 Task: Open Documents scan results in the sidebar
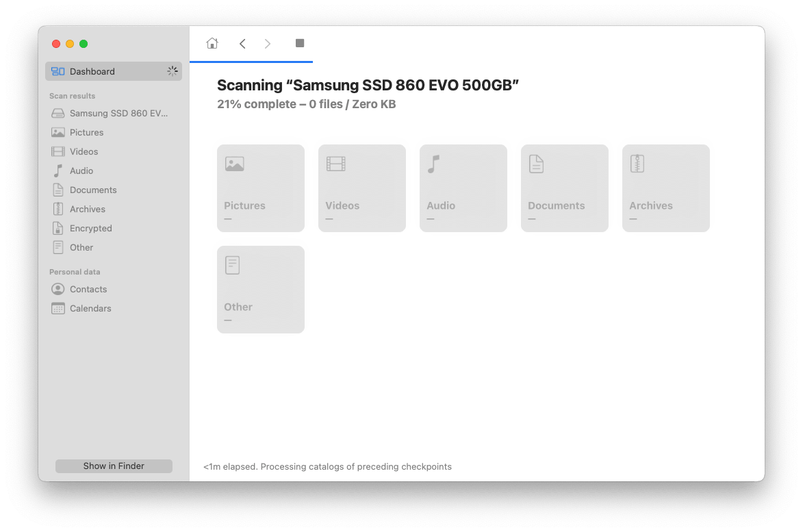[114, 190]
